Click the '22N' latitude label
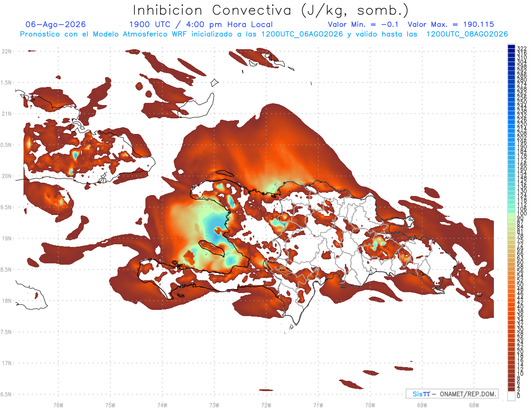The height and width of the screenshot is (411, 532). click(6, 51)
